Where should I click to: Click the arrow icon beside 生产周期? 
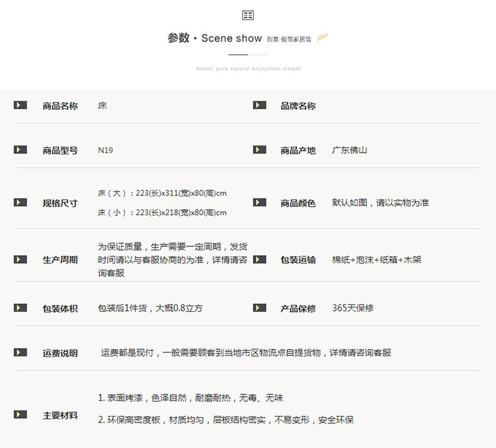pyautogui.click(x=20, y=260)
